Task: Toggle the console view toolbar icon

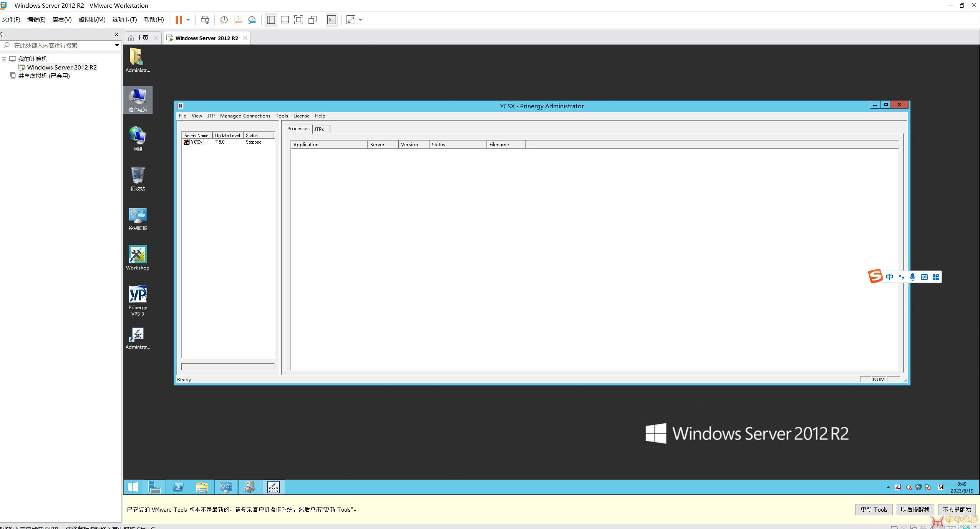Action: pos(332,20)
